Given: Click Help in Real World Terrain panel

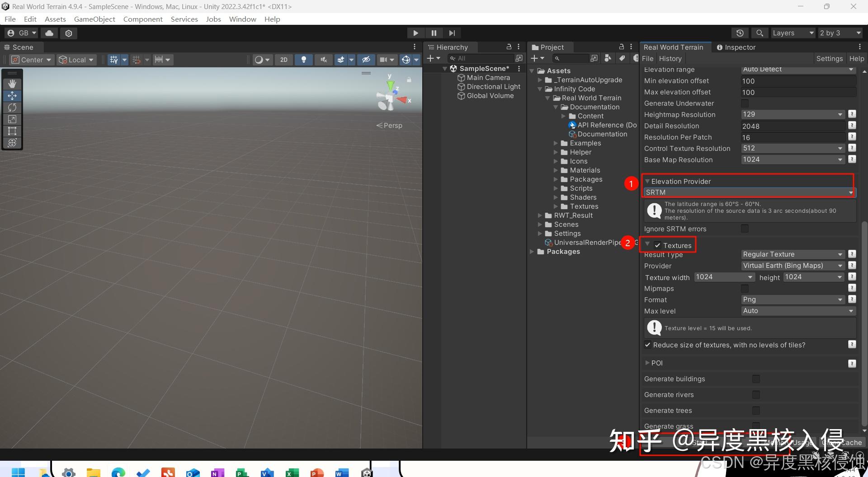Looking at the screenshot, I should point(857,58).
